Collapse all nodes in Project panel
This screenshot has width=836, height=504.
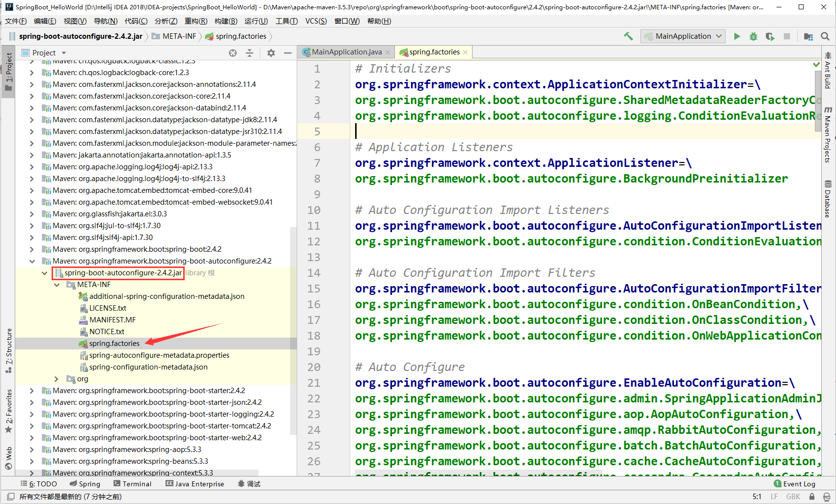[x=250, y=53]
